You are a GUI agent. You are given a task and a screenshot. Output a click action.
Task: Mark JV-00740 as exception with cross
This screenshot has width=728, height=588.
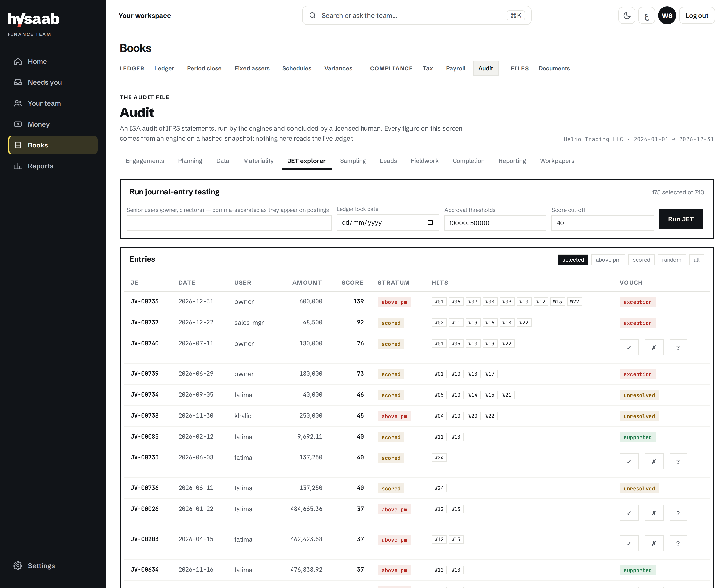[x=654, y=348]
